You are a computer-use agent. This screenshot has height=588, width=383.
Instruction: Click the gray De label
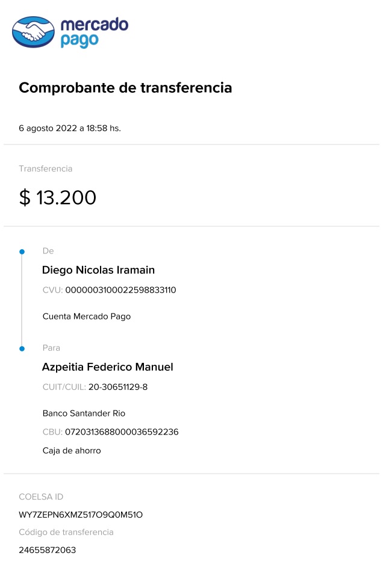48,251
